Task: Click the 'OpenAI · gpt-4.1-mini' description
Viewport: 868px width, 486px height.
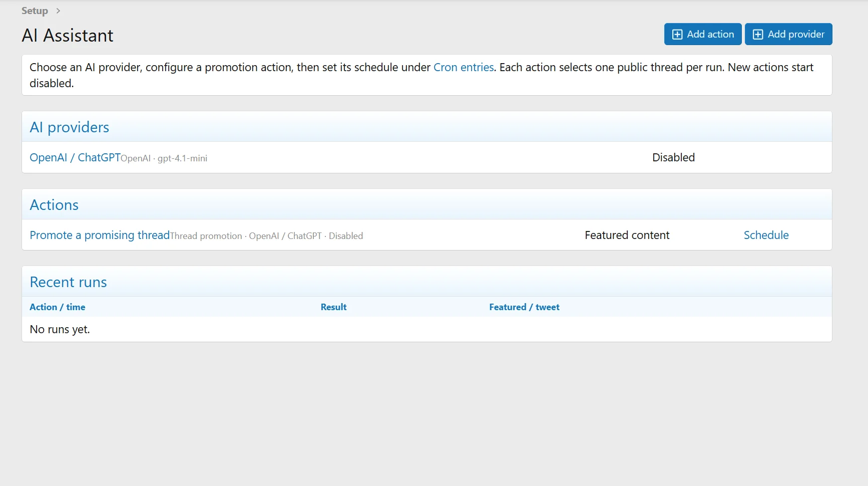Action: 164,158
